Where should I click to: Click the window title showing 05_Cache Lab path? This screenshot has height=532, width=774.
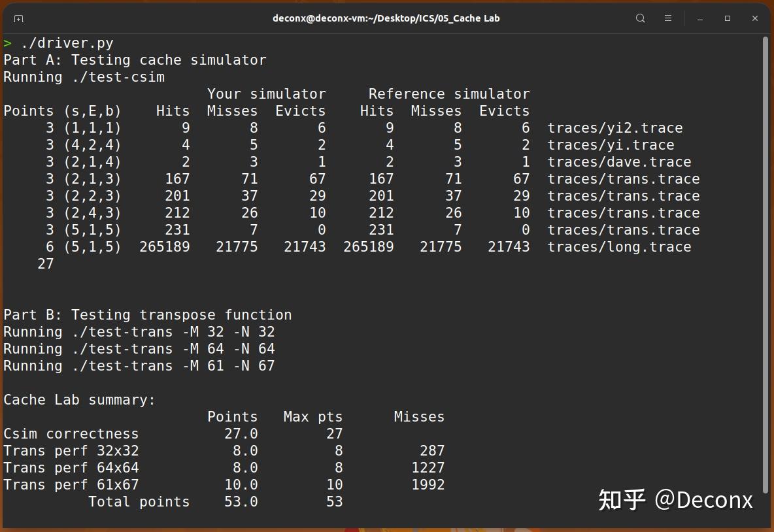(386, 18)
